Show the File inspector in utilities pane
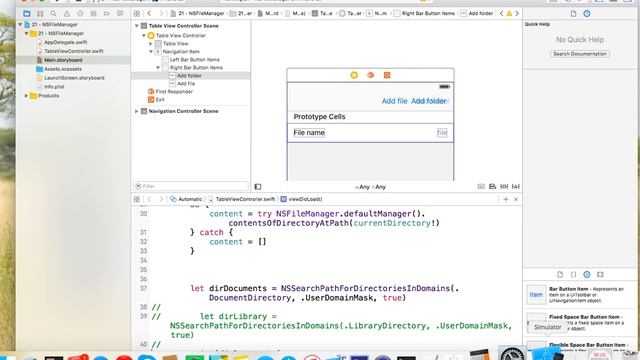The image size is (640, 360). coord(573,13)
